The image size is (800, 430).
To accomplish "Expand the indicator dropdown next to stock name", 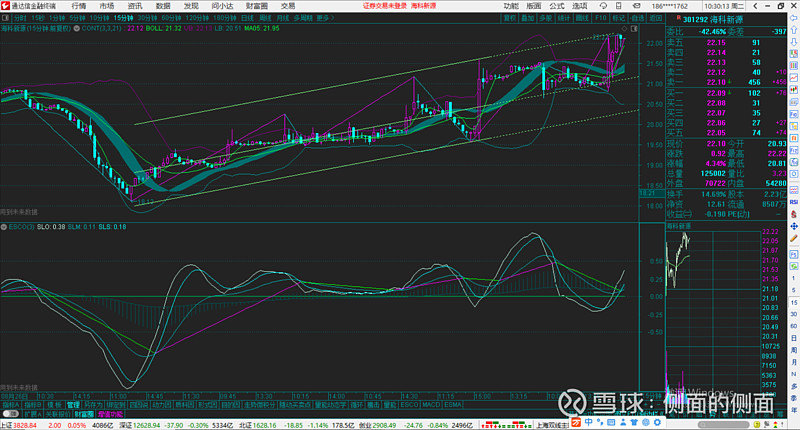I will point(77,29).
